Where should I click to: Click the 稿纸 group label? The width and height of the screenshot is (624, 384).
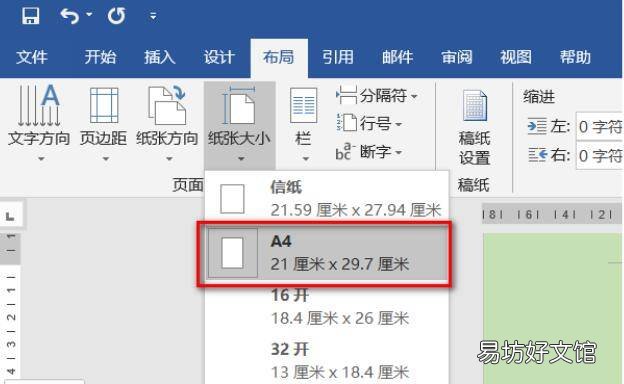pyautogui.click(x=474, y=185)
